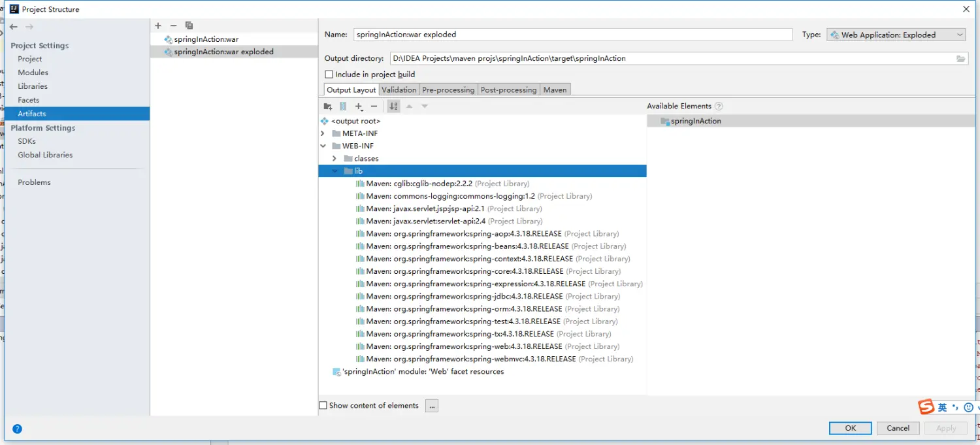This screenshot has height=445, width=980.
Task: Remove selected artifact with minus icon
Action: pos(173,25)
